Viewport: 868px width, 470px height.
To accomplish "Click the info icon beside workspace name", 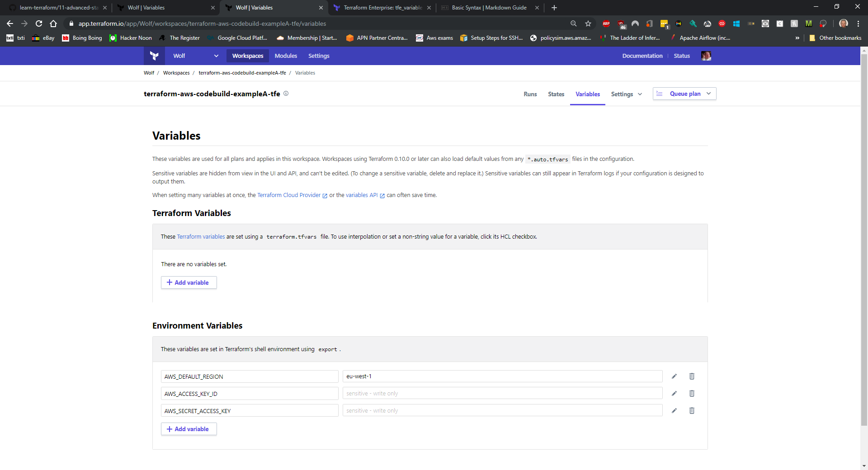I will click(286, 94).
